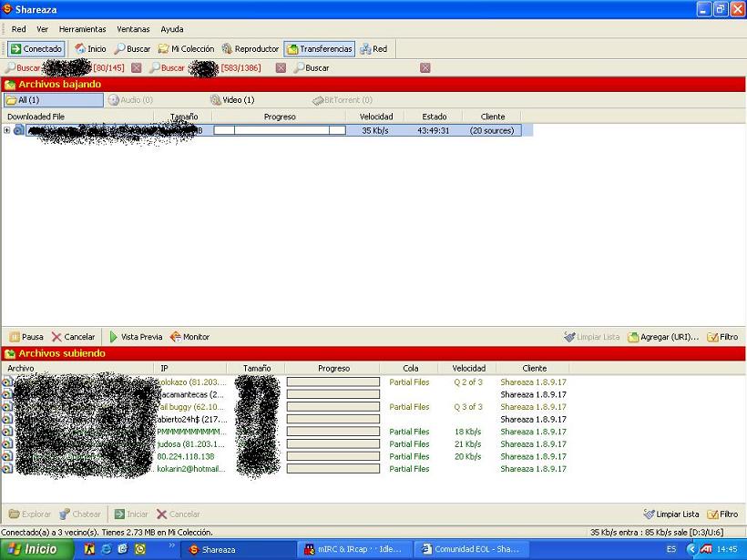Open the Ventanas menu
The width and height of the screenshot is (747, 560).
[133, 29]
